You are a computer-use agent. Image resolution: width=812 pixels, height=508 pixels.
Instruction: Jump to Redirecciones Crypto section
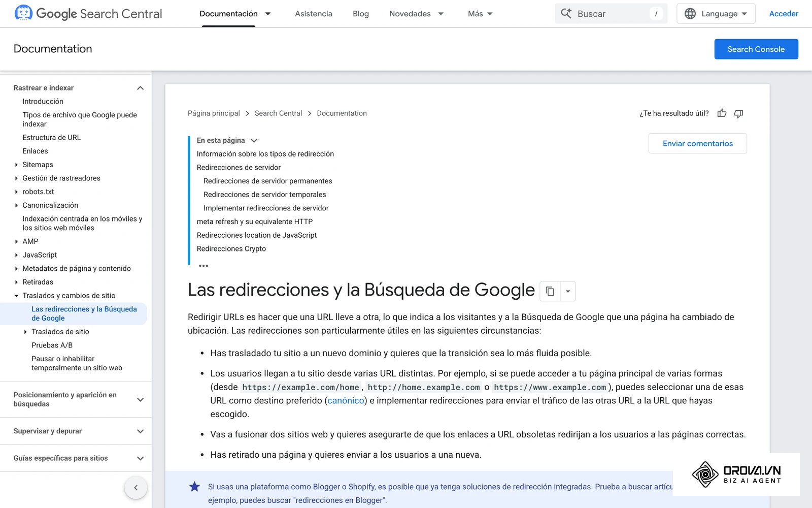(x=231, y=249)
